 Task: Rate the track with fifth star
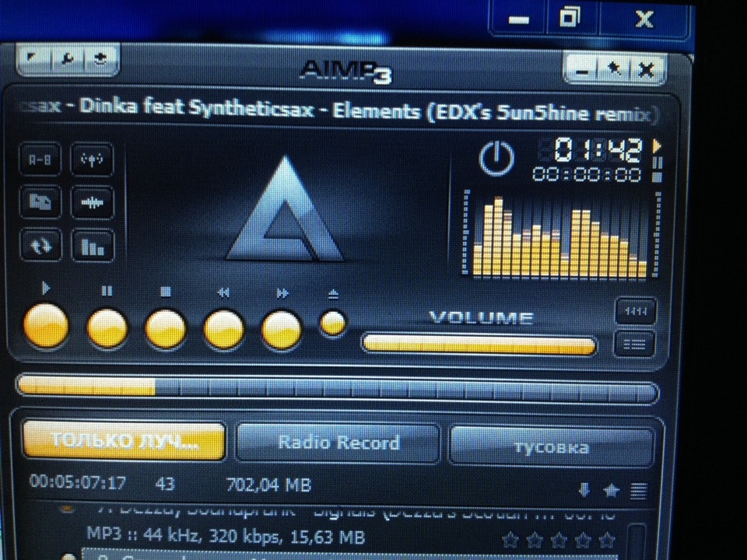(607, 541)
